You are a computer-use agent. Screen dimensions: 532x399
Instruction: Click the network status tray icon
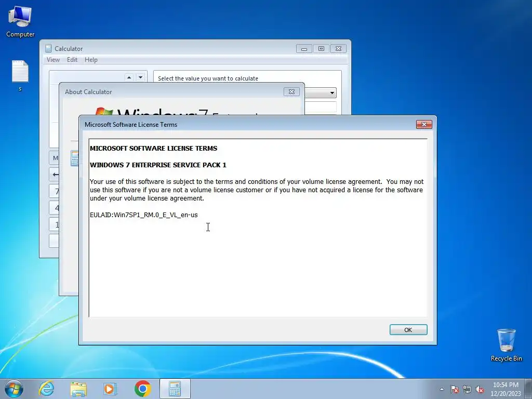[x=467, y=389]
